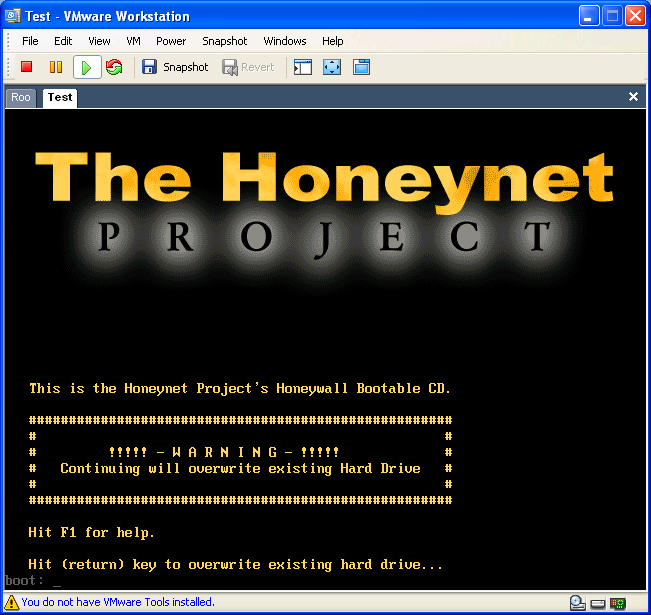The height and width of the screenshot is (615, 651).
Task: Click the red Power Off stop icon
Action: pyautogui.click(x=27, y=67)
